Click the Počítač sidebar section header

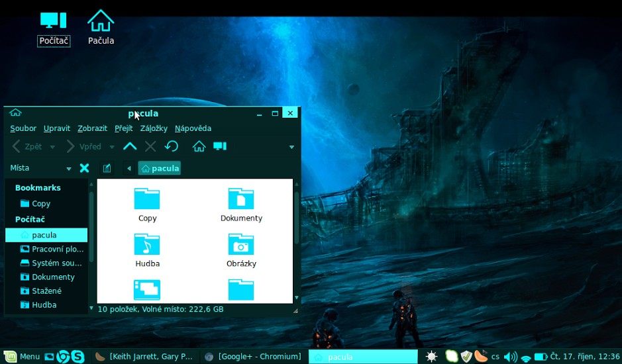[30, 219]
